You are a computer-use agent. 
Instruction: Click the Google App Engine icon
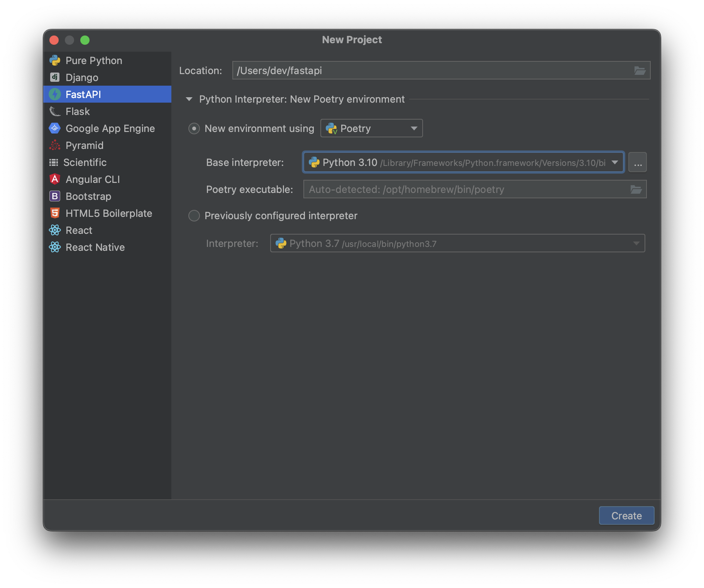pos(55,128)
